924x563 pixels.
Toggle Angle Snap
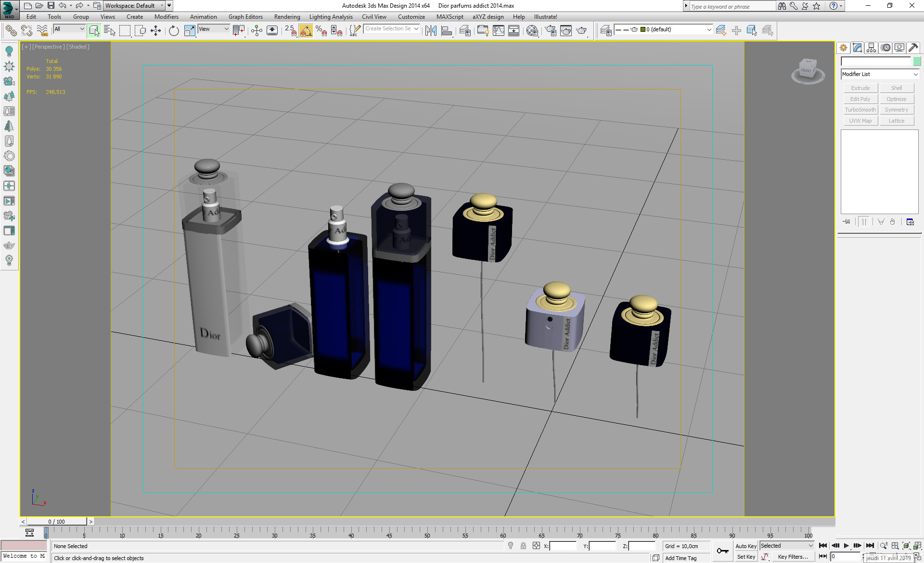click(x=306, y=31)
